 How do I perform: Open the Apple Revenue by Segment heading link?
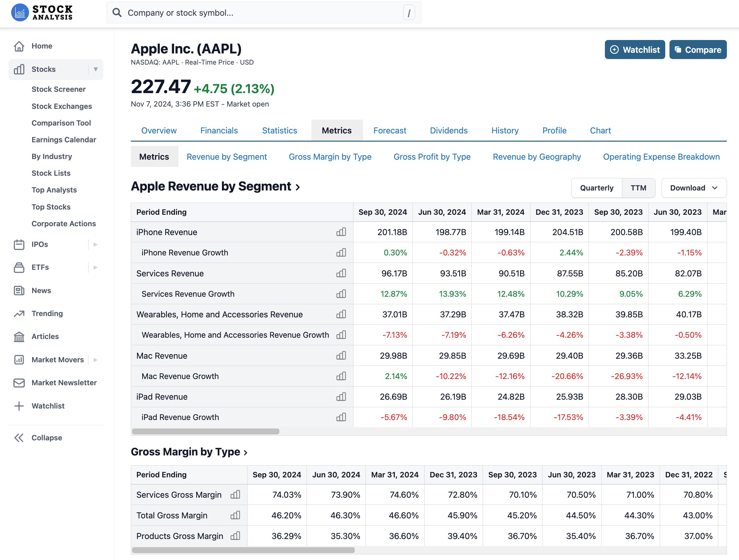point(215,187)
